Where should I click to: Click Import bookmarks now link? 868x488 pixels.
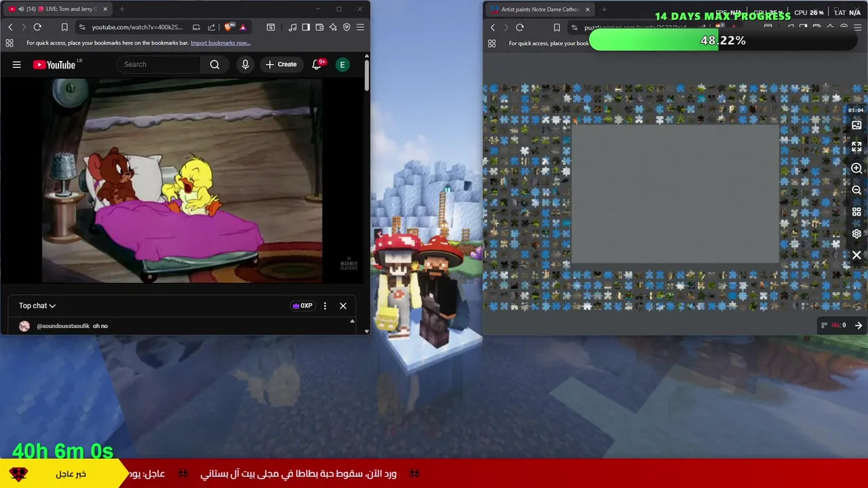pyautogui.click(x=220, y=43)
